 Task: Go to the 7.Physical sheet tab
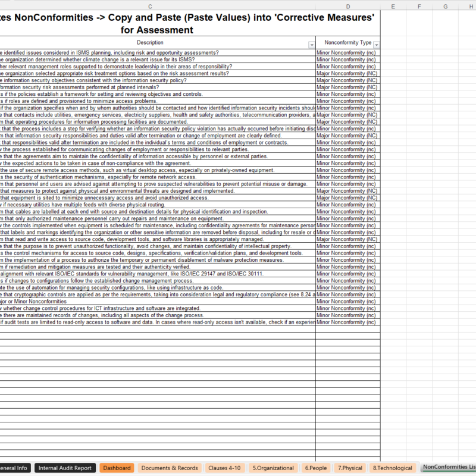coord(350,468)
